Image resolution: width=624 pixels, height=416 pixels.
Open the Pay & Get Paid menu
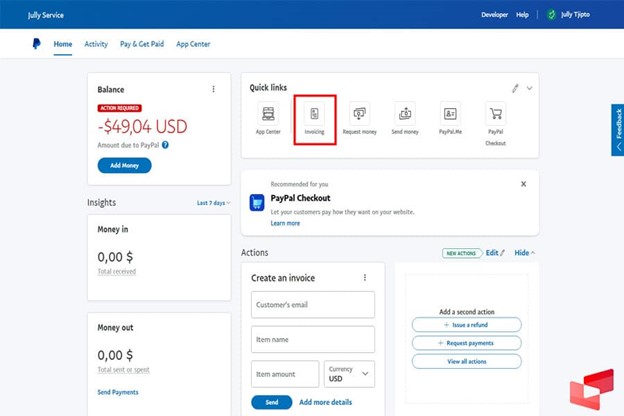click(142, 44)
